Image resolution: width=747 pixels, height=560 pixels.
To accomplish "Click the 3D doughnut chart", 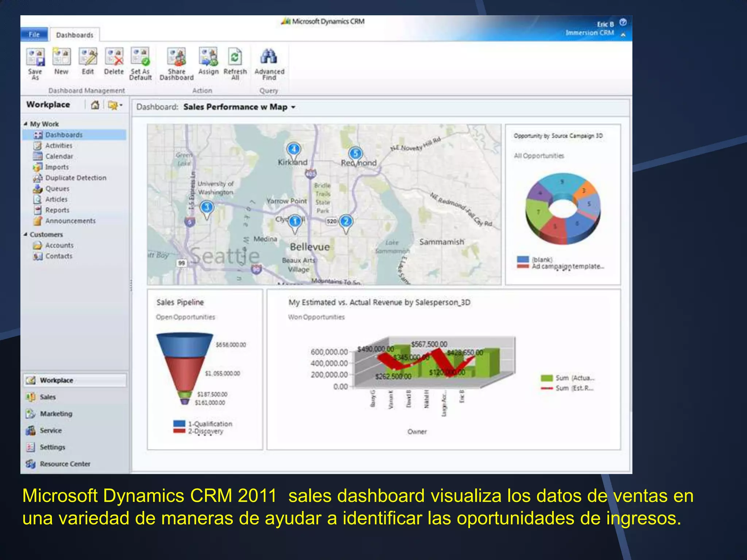I will point(563,209).
